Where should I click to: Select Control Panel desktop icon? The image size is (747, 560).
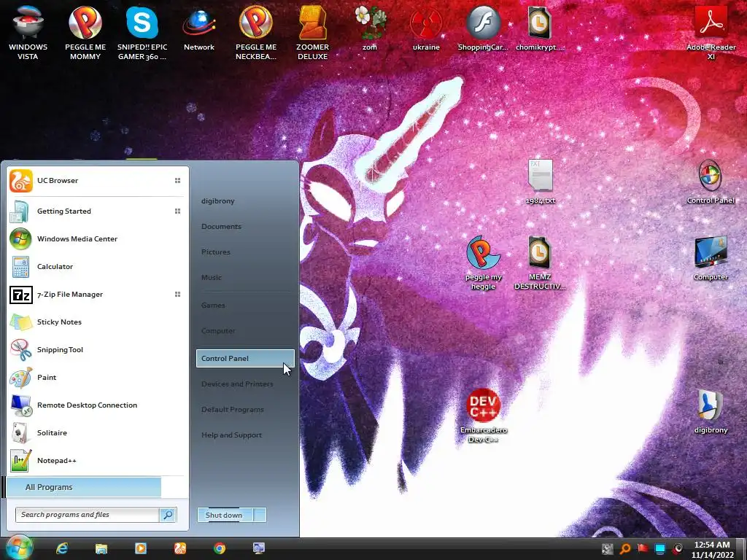[711, 182]
